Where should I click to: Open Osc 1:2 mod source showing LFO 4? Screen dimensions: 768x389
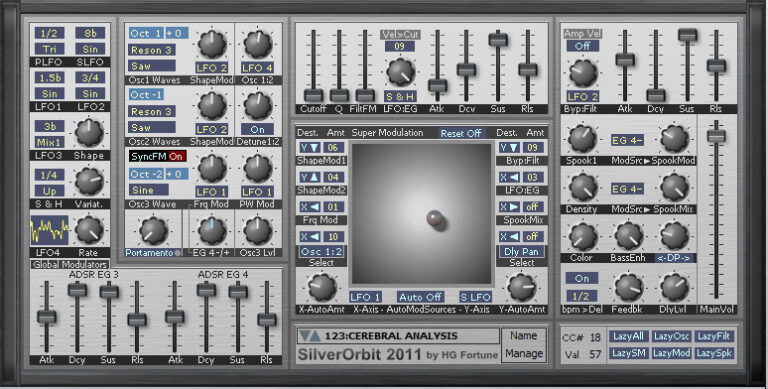coord(257,68)
